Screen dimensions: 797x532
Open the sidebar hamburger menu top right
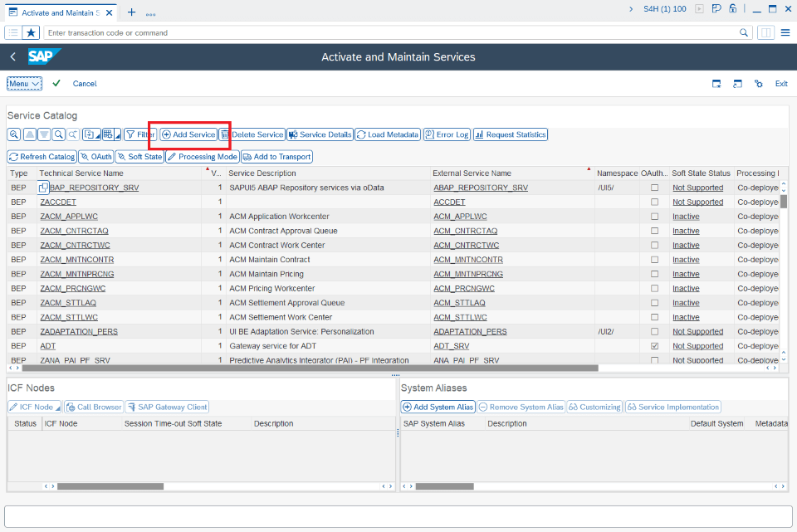(784, 32)
